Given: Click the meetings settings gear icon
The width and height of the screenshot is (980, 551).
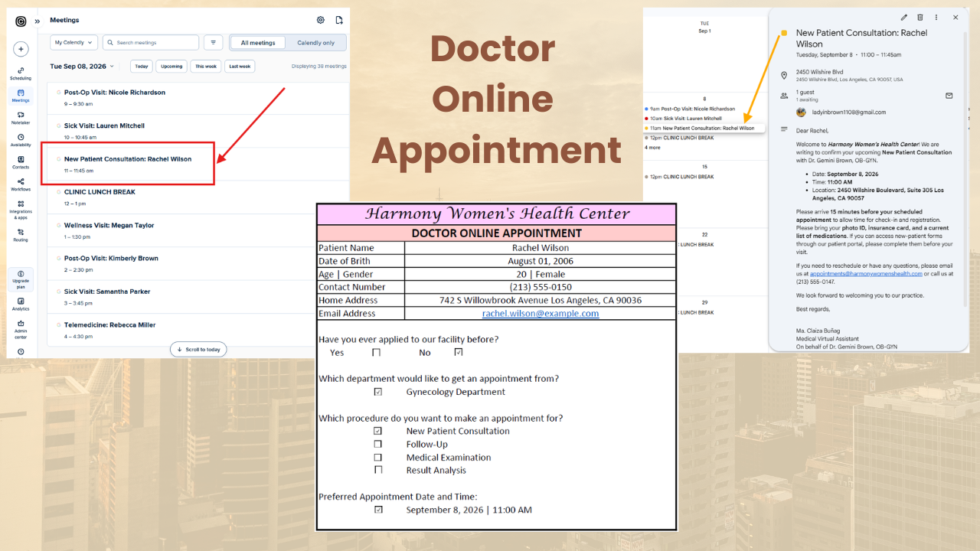Looking at the screenshot, I should click(321, 20).
